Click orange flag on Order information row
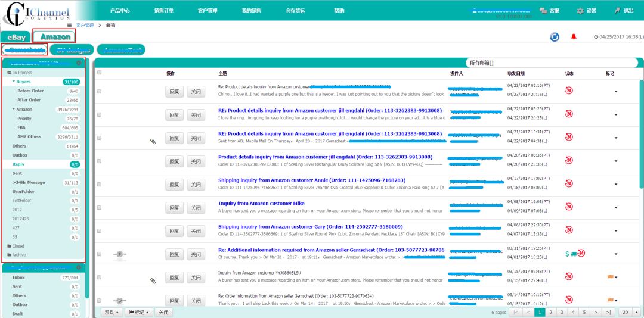Image resolution: width=644 pixels, height=318 pixels. pos(610,300)
